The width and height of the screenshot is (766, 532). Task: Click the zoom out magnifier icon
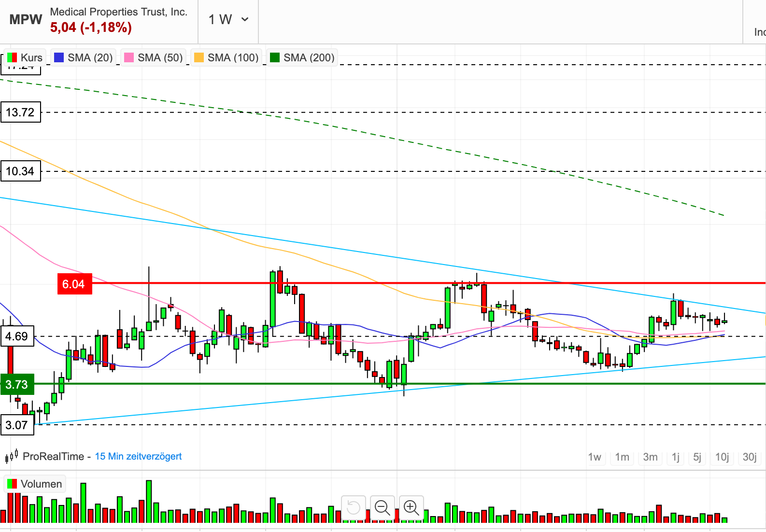(x=382, y=507)
